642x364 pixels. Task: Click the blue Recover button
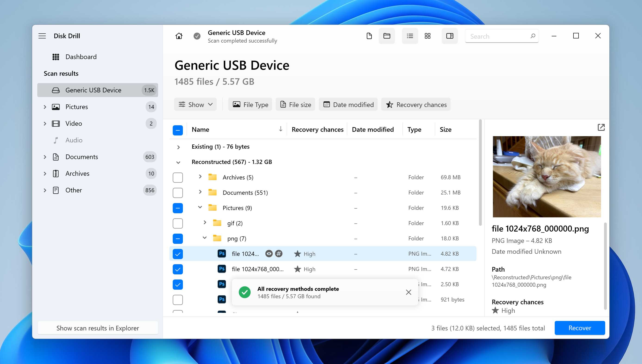pyautogui.click(x=580, y=328)
